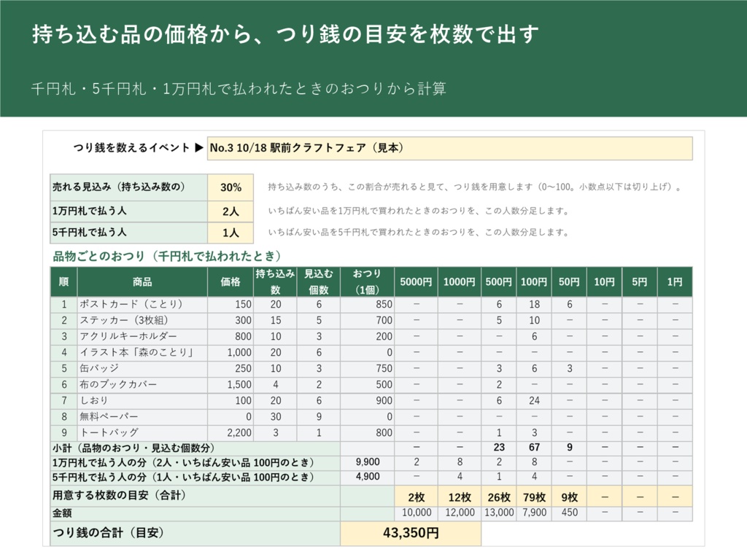Click the '1万円札で払う人の分' row label
Image resolution: width=747 pixels, height=560 pixels.
point(195,462)
